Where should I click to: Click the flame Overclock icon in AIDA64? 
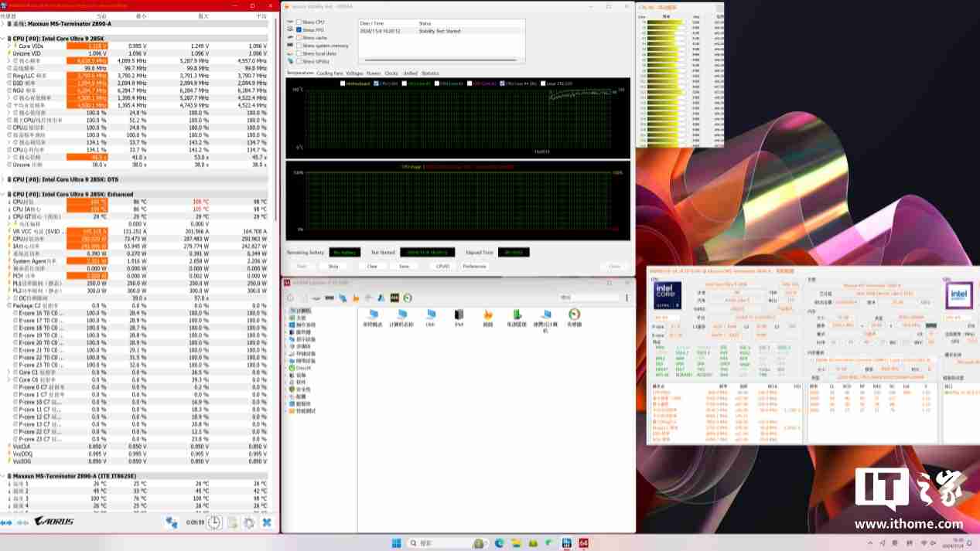(489, 314)
